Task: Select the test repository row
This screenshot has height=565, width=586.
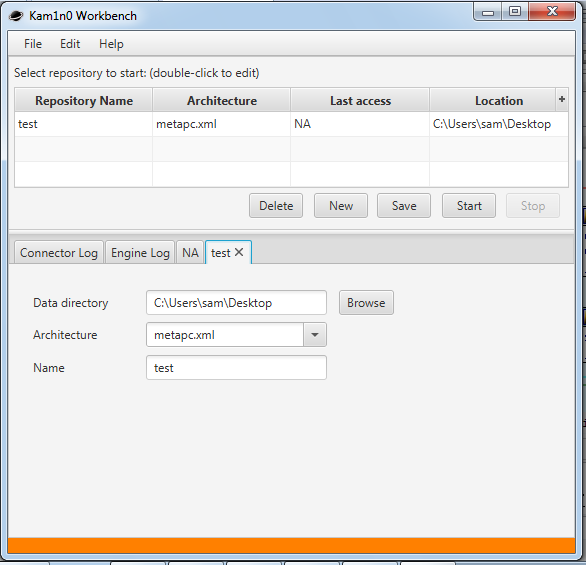Action: 291,124
